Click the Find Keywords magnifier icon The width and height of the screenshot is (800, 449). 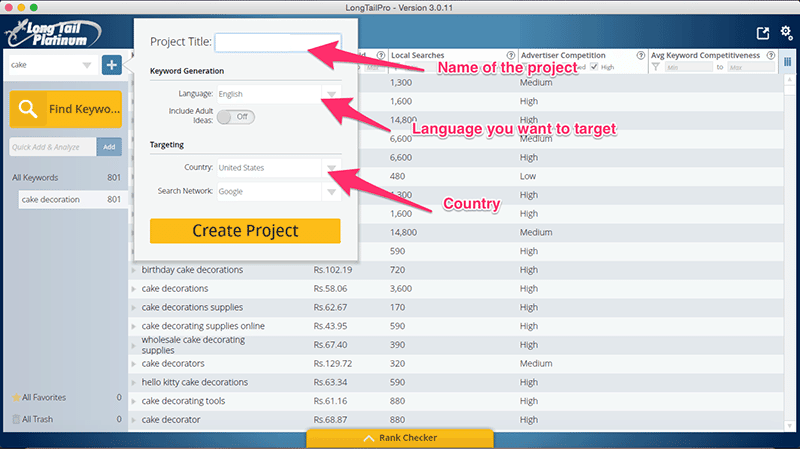[28, 109]
